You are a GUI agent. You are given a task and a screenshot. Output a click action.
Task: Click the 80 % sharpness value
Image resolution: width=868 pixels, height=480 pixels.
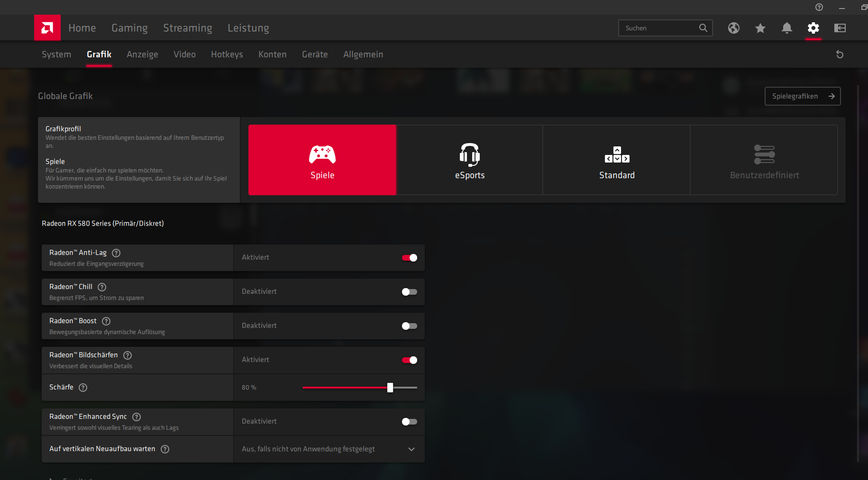point(249,388)
